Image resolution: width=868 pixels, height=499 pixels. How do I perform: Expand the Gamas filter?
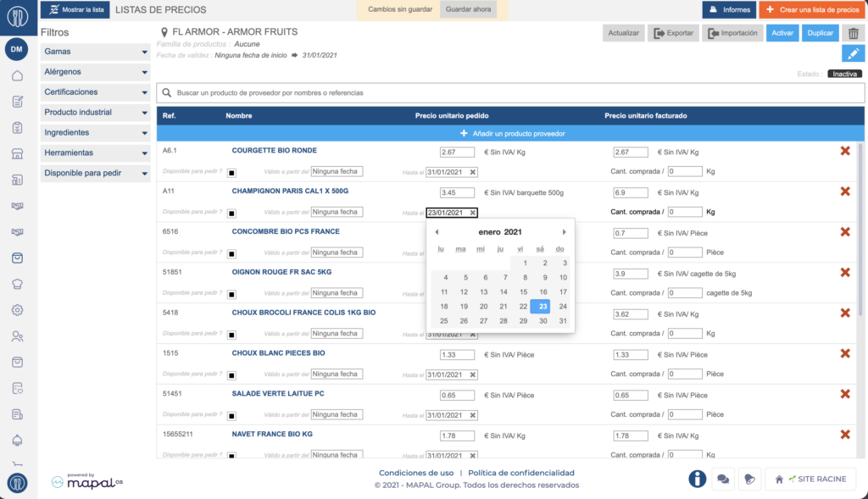(95, 52)
